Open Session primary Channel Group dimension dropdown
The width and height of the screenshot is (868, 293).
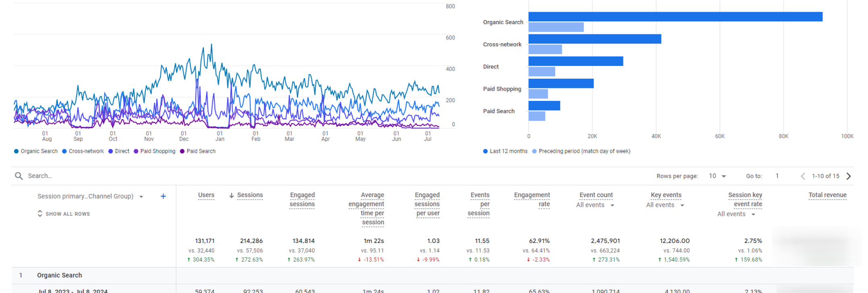click(141, 197)
